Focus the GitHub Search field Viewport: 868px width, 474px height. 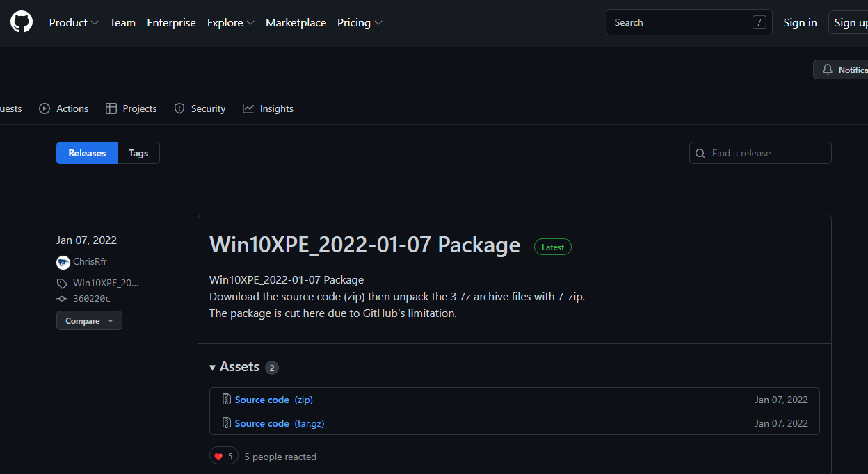[x=689, y=22]
